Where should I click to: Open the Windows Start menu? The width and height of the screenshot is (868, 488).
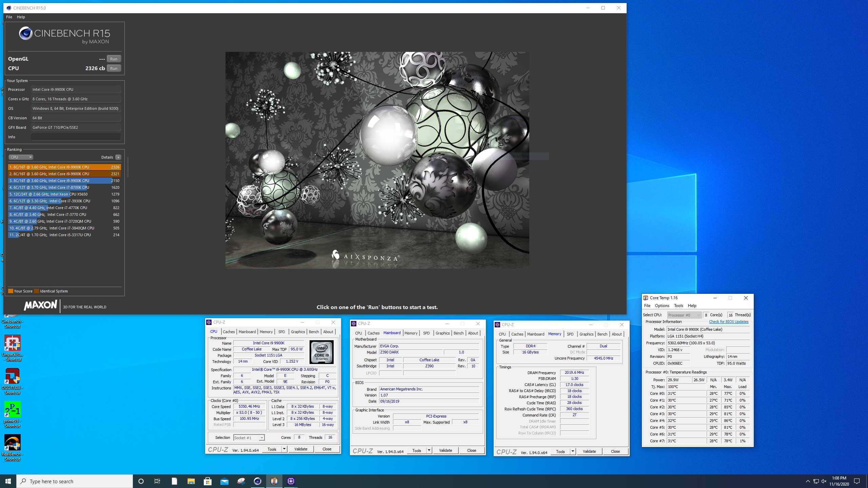tap(8, 481)
